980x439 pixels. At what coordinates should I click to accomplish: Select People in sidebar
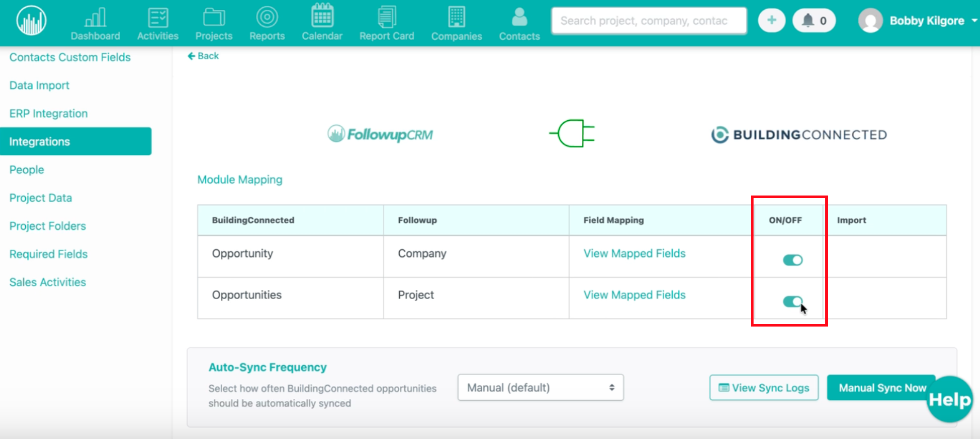coord(27,170)
